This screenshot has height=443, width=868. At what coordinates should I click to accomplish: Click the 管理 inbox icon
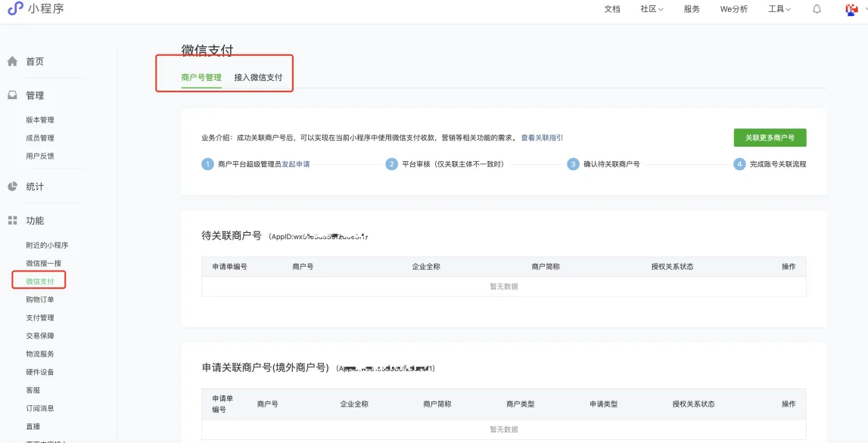(13, 95)
